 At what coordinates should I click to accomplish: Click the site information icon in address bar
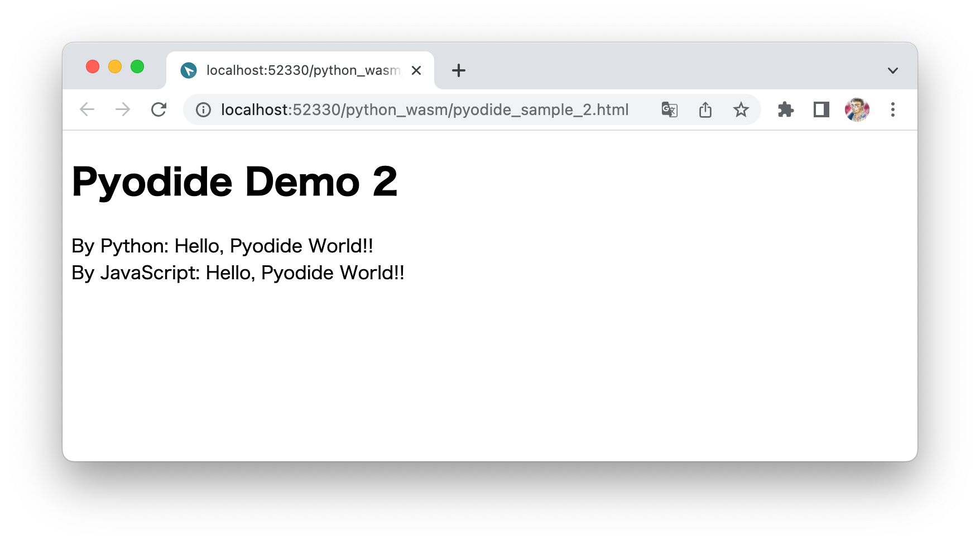pyautogui.click(x=203, y=109)
